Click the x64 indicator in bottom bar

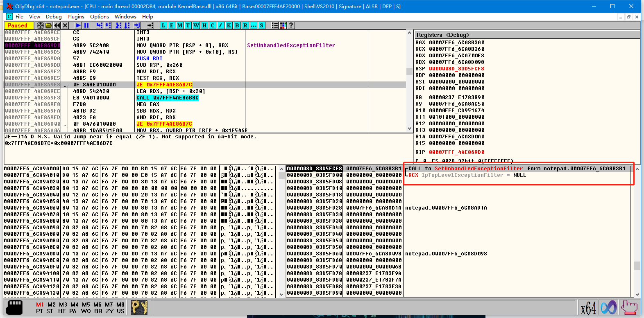(x=588, y=308)
